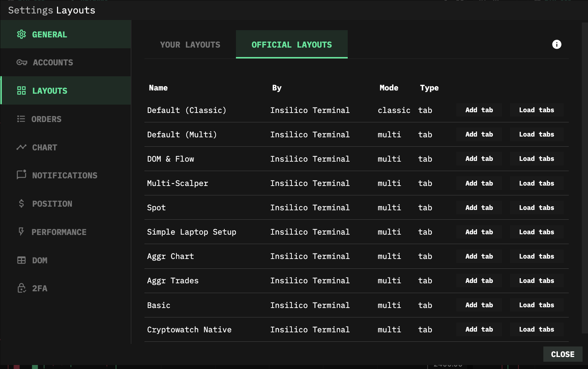Open Accounts via the key icon
Screen dimensions: 588x369
click(22, 62)
